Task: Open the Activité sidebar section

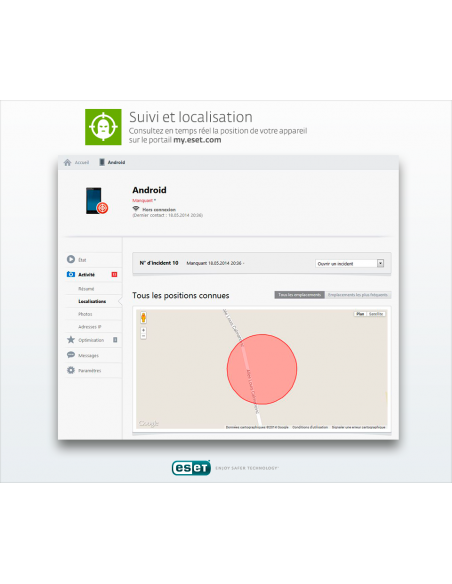Action: 93,274
